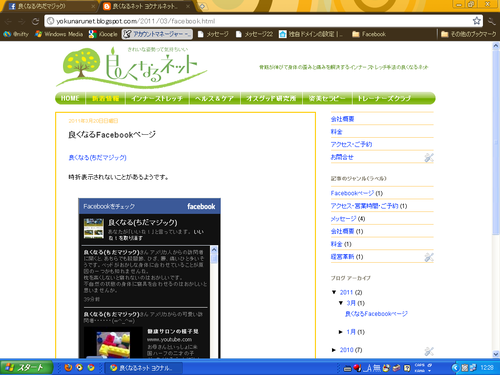The image size is (500, 375).
Task: Launch Firefox from the quick launch bar
Action: (68, 367)
